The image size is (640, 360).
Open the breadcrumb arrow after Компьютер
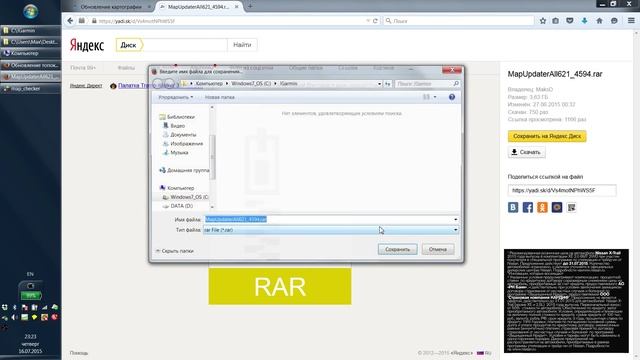click(227, 84)
